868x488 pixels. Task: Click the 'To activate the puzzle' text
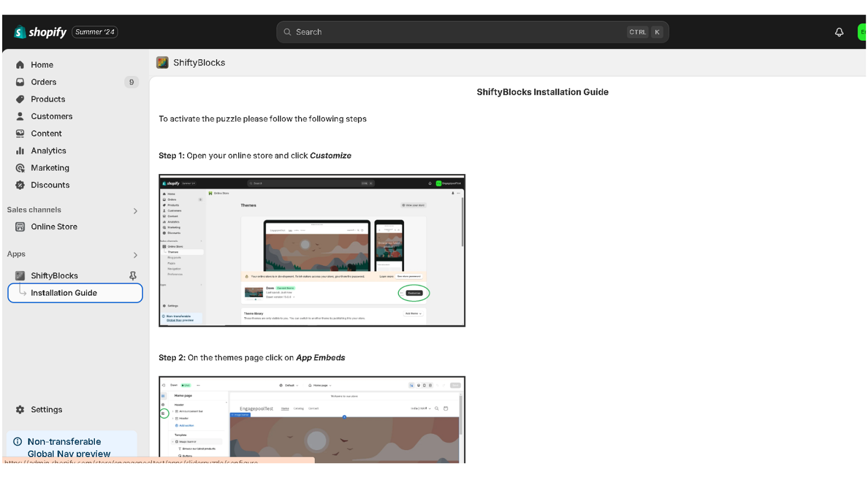263,119
